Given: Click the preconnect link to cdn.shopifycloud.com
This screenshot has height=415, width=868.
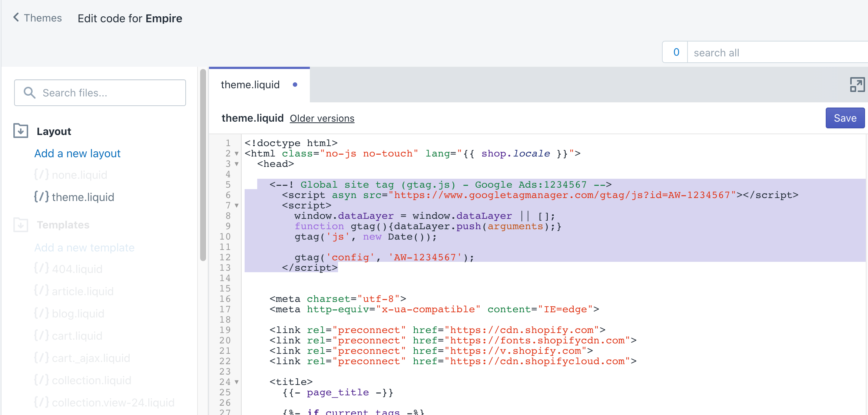Looking at the screenshot, I should click(453, 361).
